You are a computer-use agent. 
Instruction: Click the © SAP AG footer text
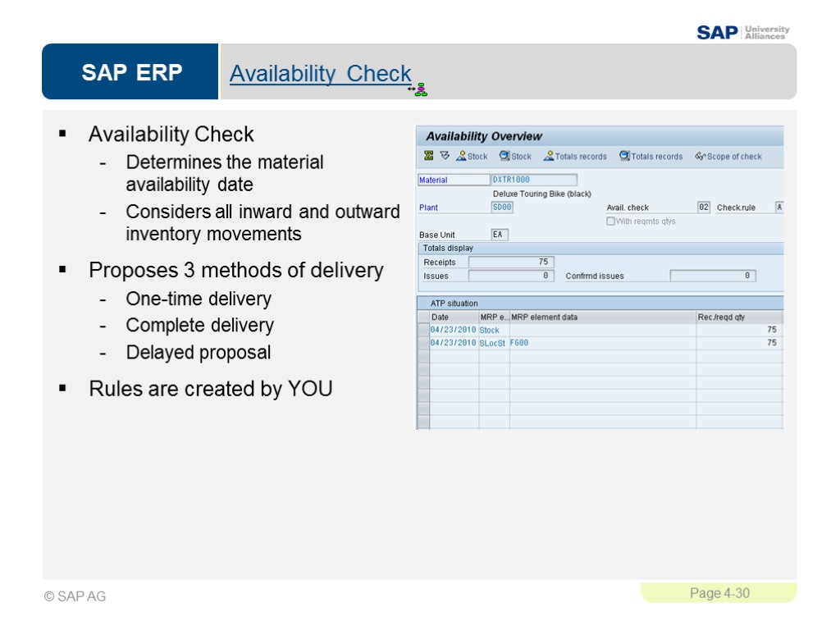coord(75,596)
